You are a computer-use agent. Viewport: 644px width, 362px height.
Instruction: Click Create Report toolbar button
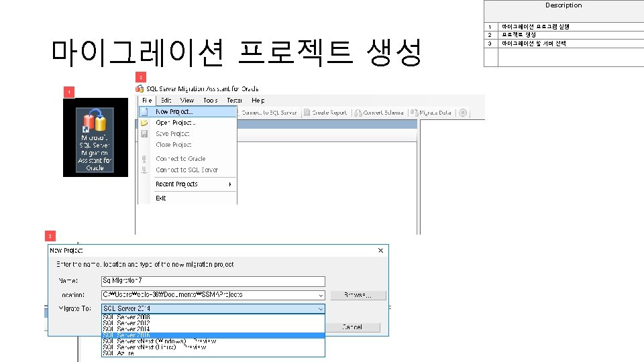[325, 113]
